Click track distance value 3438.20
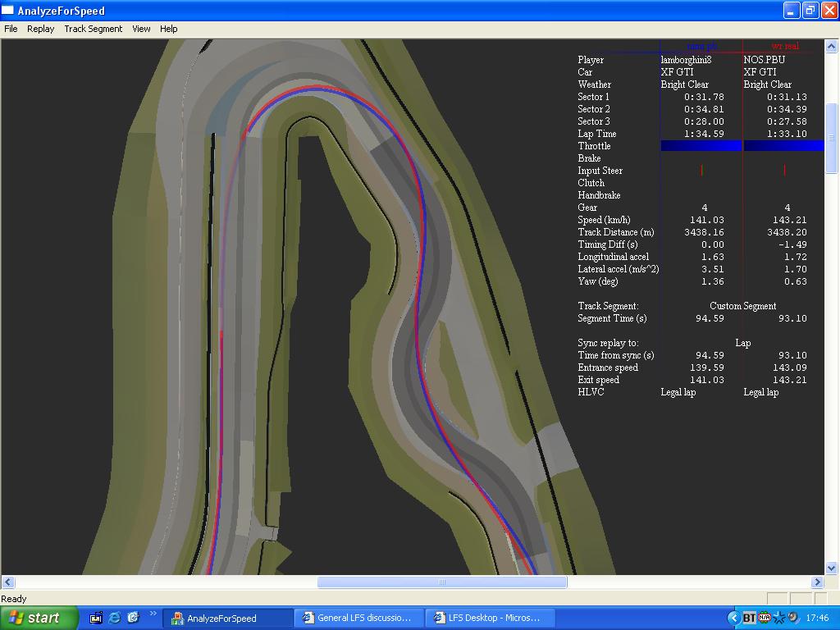The width and height of the screenshot is (840, 630). click(787, 232)
